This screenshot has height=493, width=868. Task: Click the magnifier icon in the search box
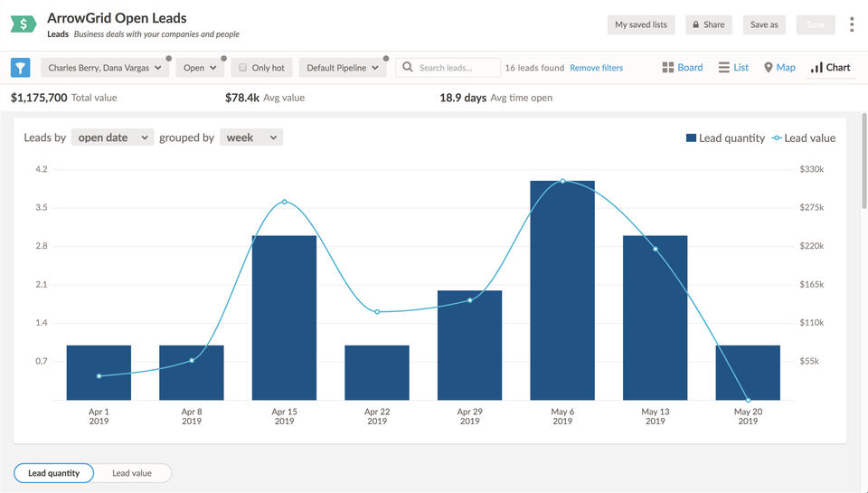(x=408, y=68)
